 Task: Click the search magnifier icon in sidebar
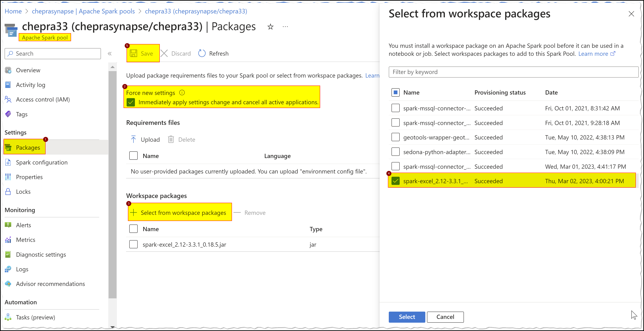(x=10, y=54)
